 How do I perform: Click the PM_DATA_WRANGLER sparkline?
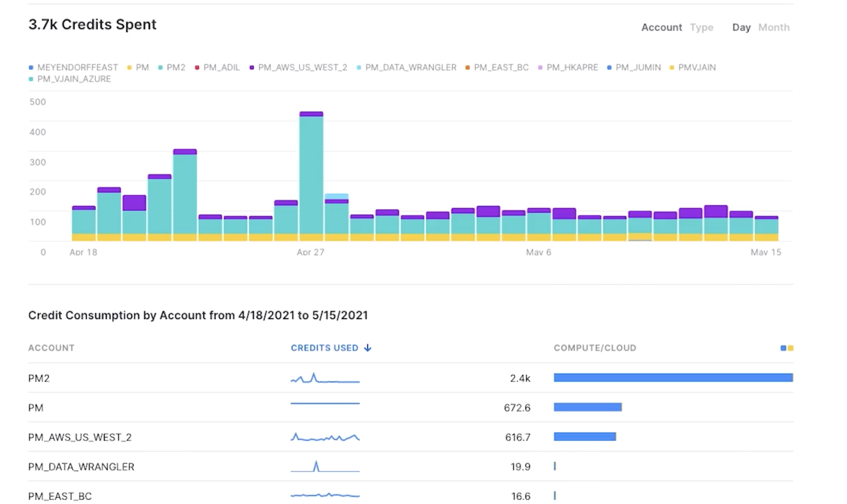(x=325, y=466)
